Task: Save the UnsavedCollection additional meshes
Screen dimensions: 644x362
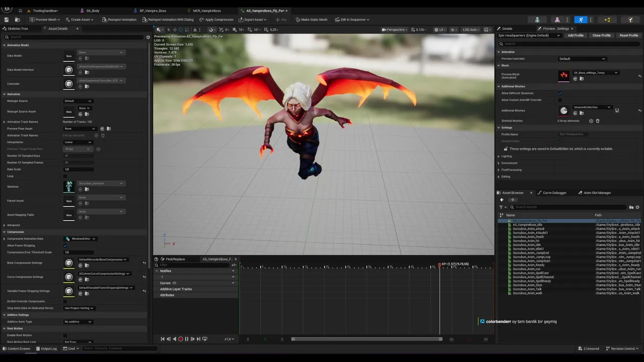Action: [x=617, y=111]
